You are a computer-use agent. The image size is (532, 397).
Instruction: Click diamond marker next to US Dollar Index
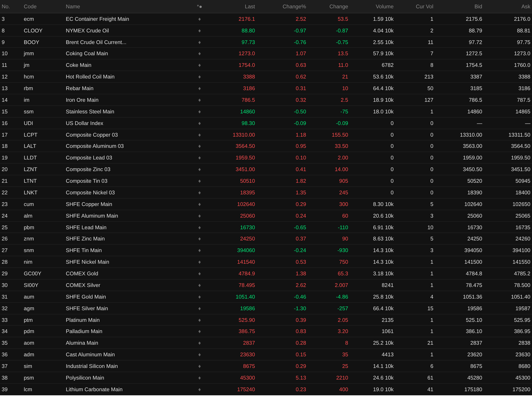199,123
